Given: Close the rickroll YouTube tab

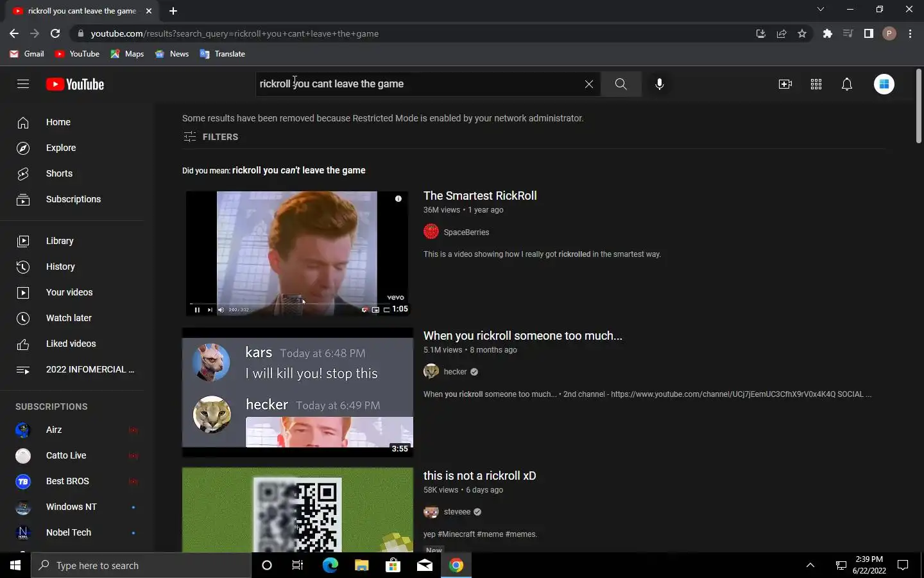Looking at the screenshot, I should tap(149, 11).
